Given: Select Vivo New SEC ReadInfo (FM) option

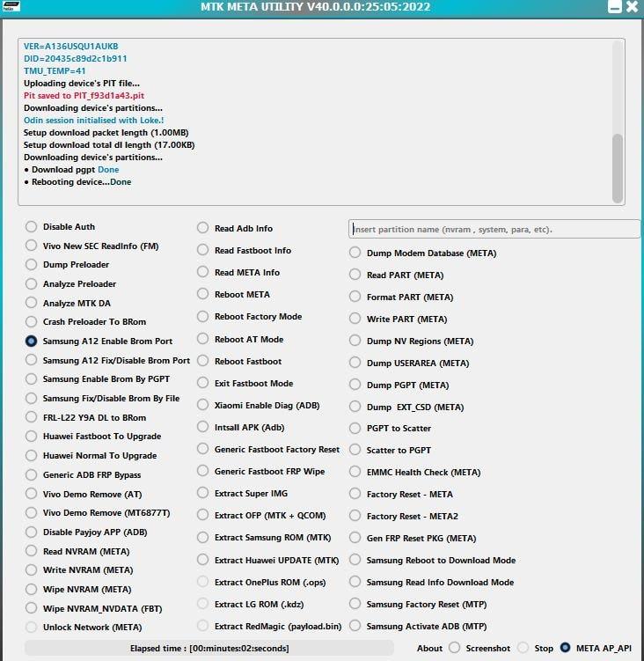Looking at the screenshot, I should click(31, 246).
